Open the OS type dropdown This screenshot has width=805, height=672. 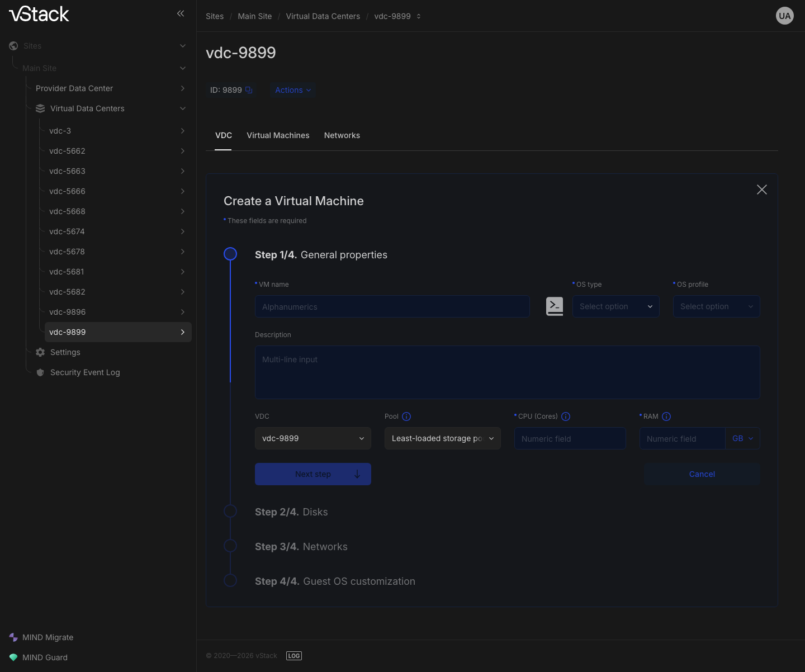616,306
